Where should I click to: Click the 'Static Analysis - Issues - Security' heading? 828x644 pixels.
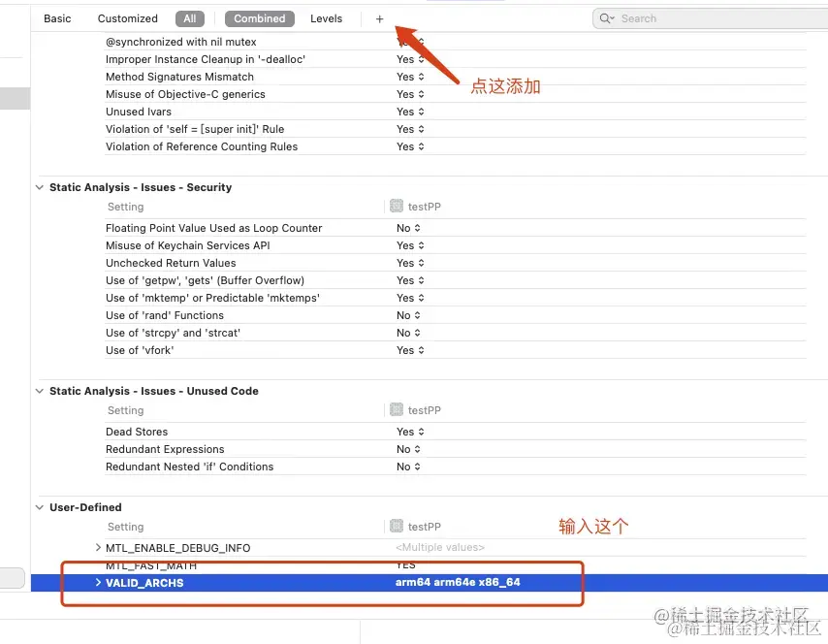141,187
